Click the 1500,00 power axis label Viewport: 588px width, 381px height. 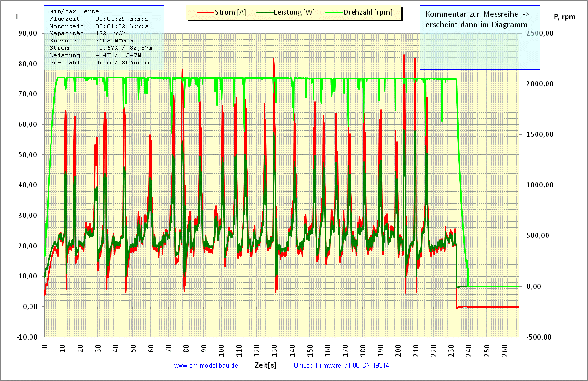[539, 134]
